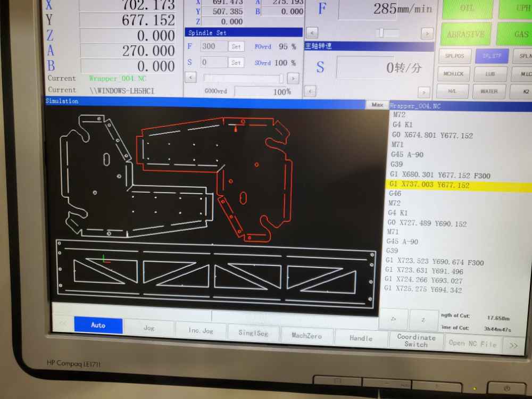
Task: Open the Coordinate Switch option
Action: 416,340
